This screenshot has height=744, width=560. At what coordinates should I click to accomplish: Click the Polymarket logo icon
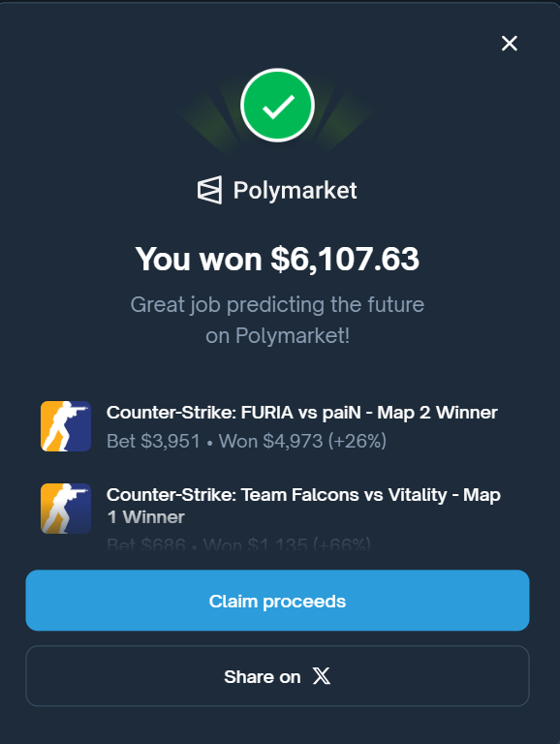point(209,190)
